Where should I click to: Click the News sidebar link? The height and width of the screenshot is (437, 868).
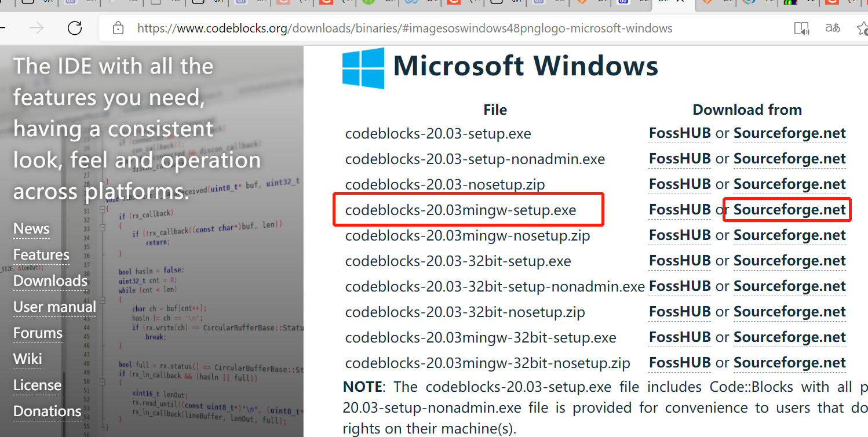tap(31, 228)
